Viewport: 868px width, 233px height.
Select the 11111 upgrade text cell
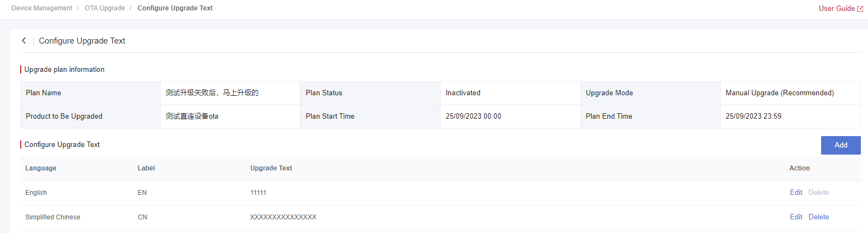(x=258, y=193)
